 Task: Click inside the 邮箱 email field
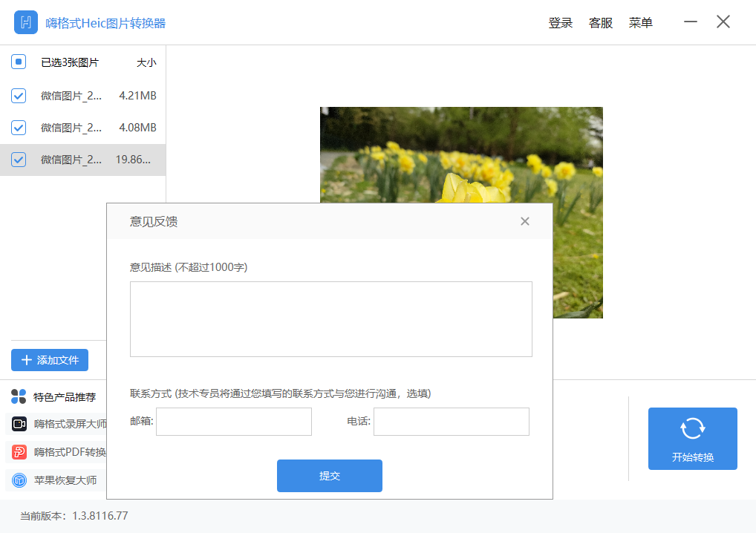click(233, 422)
